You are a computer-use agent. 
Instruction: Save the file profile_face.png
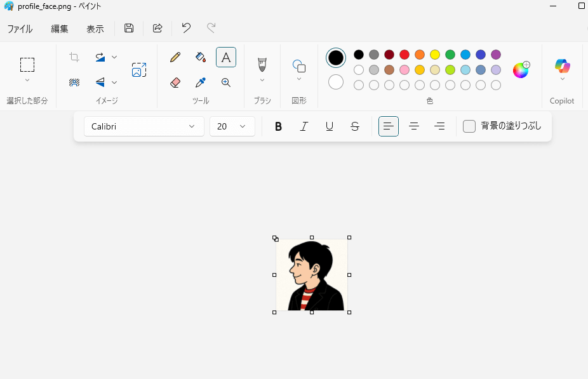coord(129,28)
